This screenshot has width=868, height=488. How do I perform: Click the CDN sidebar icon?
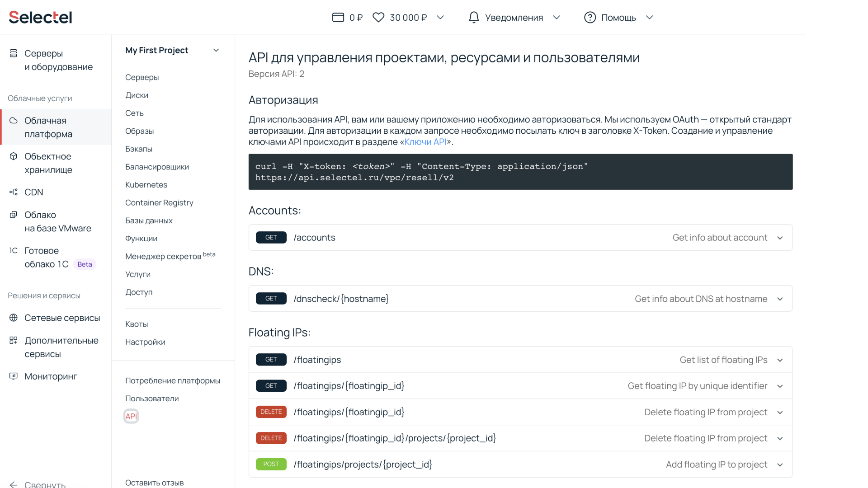(x=13, y=191)
